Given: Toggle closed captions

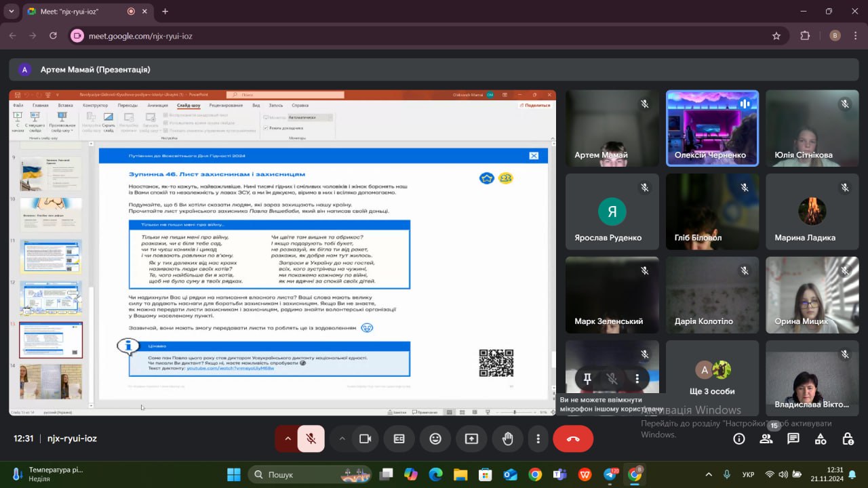Looking at the screenshot, I should pyautogui.click(x=399, y=439).
